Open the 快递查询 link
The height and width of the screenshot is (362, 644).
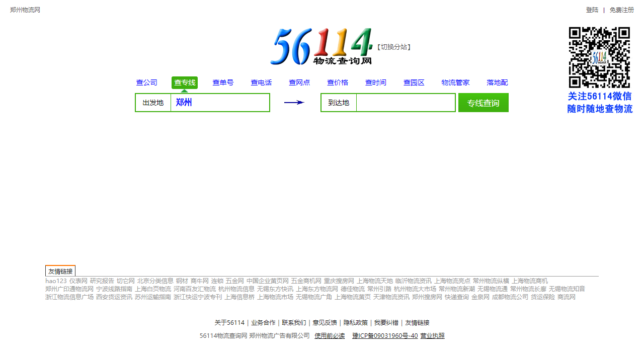[x=457, y=297]
